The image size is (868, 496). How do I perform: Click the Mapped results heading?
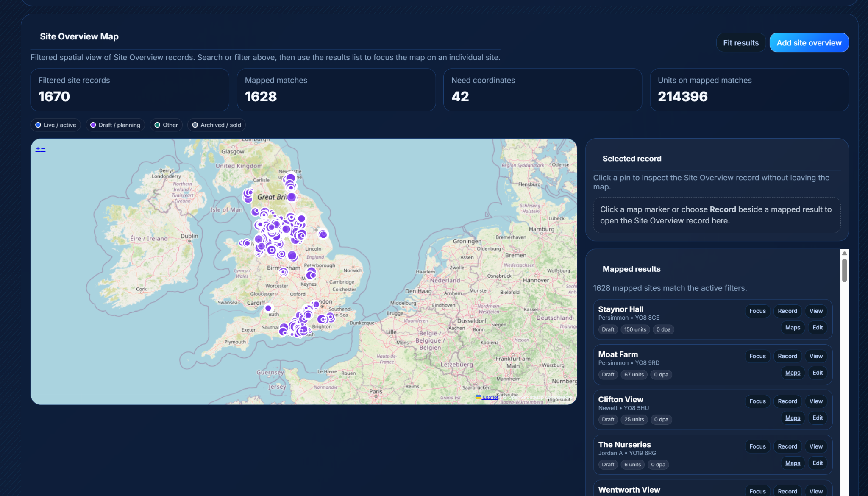pos(631,269)
